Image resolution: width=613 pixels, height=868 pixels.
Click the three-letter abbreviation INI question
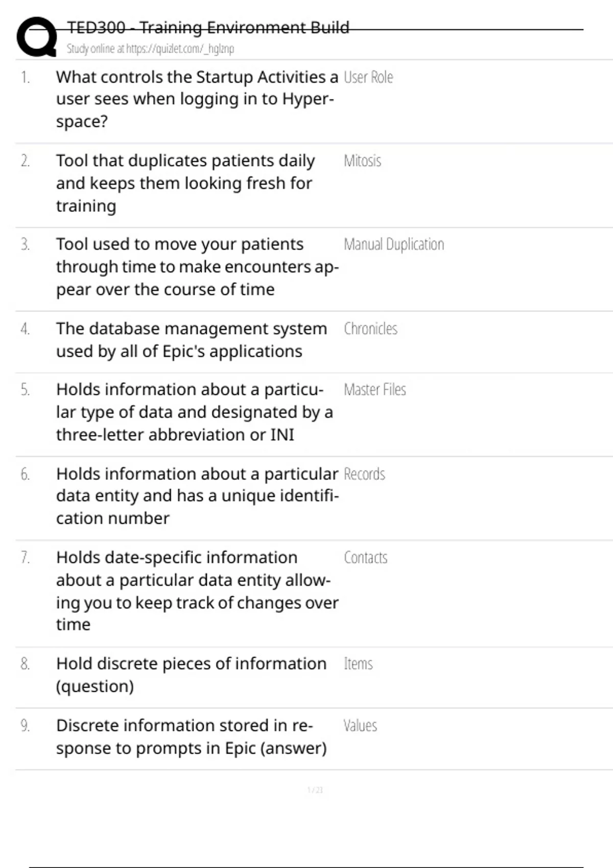pos(195,412)
